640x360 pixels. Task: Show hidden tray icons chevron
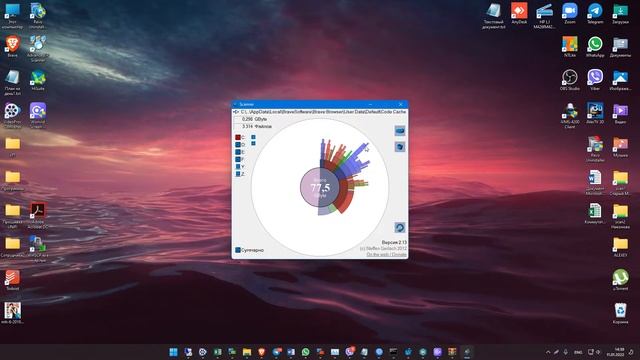pyautogui.click(x=548, y=352)
